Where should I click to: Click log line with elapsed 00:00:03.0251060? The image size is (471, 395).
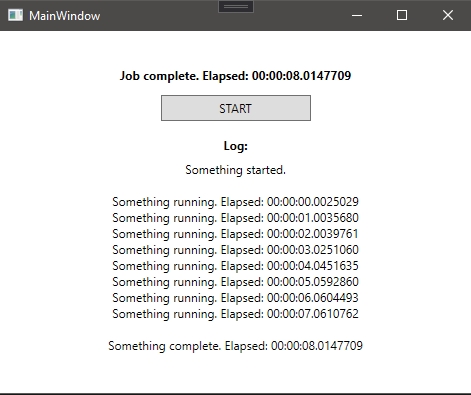235,250
